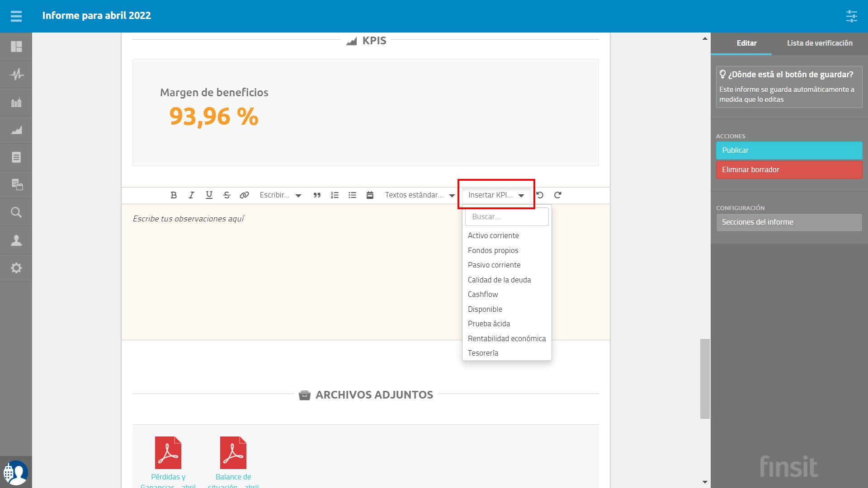This screenshot has height=488, width=868.
Task: Open the area chart icon in sidebar
Action: pos(16,130)
